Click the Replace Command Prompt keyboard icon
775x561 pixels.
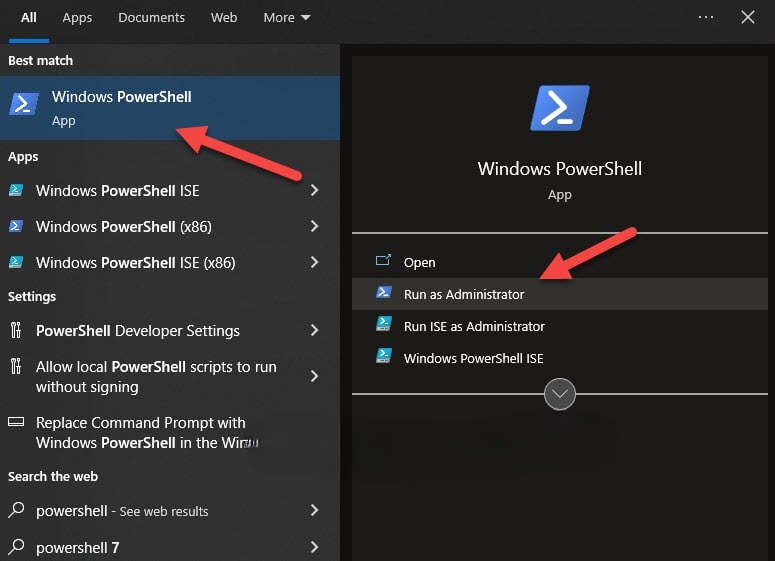point(16,422)
